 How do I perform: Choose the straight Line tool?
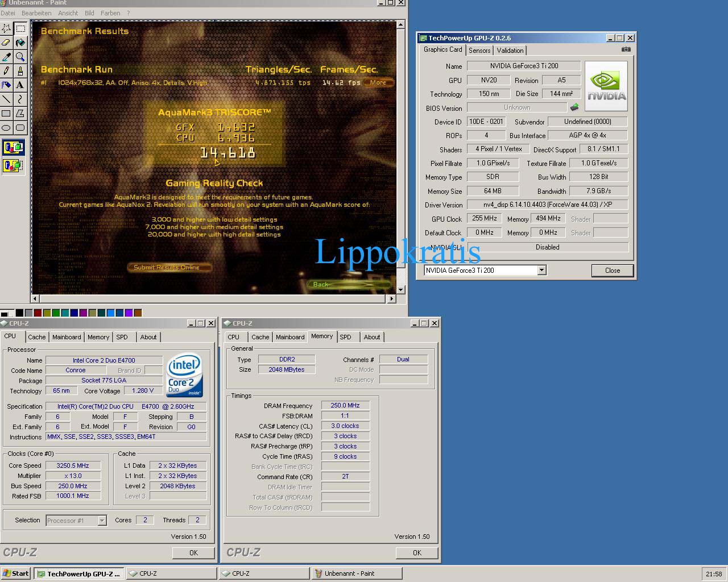tap(6, 99)
